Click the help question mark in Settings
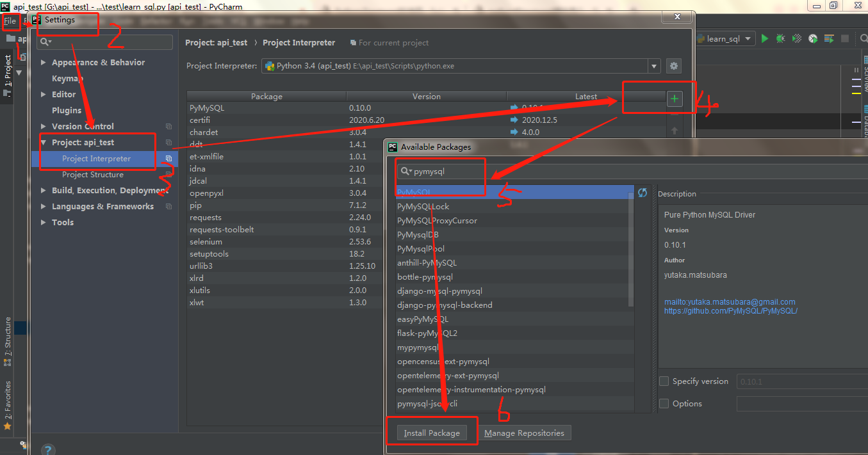Screen dimensions: 868x455 [x=48, y=449]
